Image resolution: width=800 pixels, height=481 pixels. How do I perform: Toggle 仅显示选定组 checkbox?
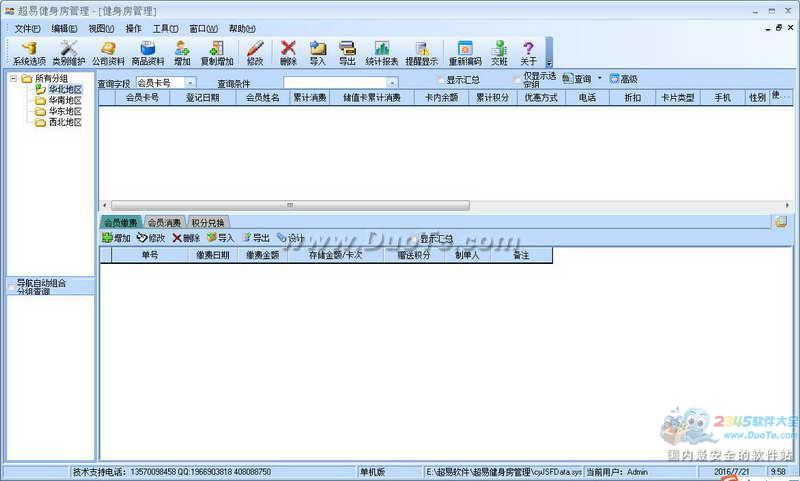coord(517,80)
